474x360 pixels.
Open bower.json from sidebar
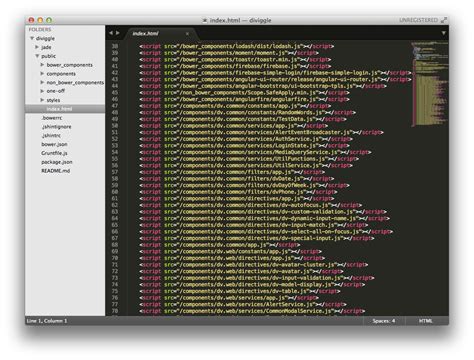click(54, 144)
